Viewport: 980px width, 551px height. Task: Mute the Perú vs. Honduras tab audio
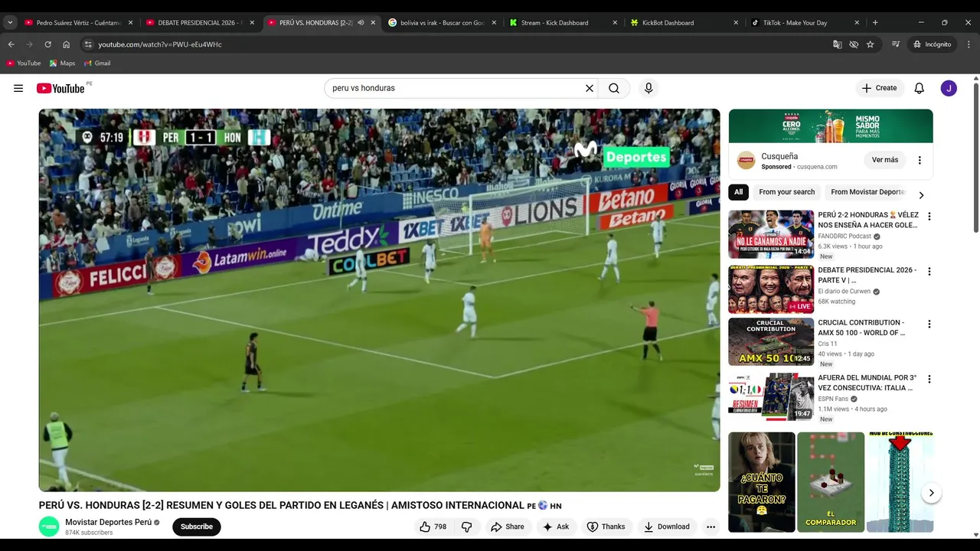(x=361, y=23)
